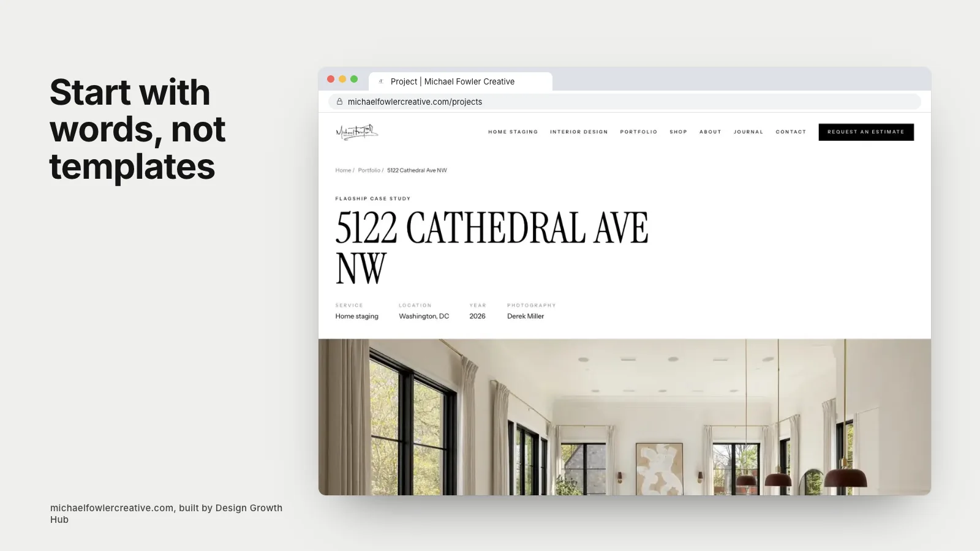Click the Start with words, not templates headline

click(x=138, y=129)
